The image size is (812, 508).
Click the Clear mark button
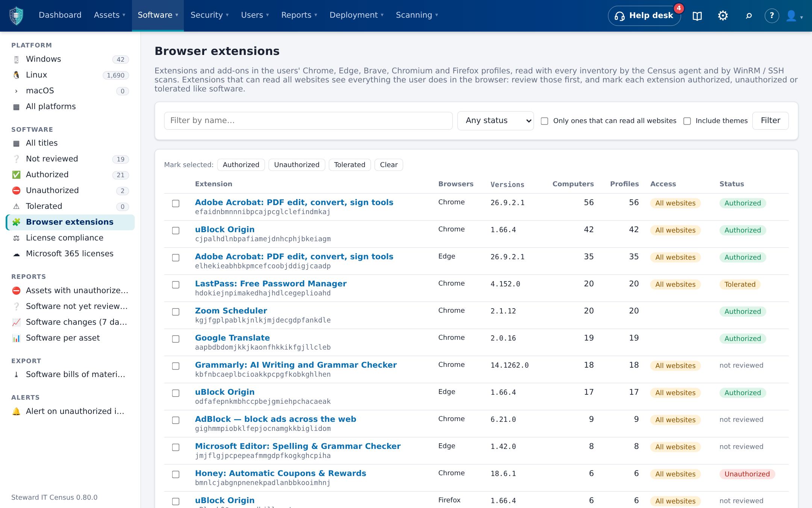coord(389,165)
